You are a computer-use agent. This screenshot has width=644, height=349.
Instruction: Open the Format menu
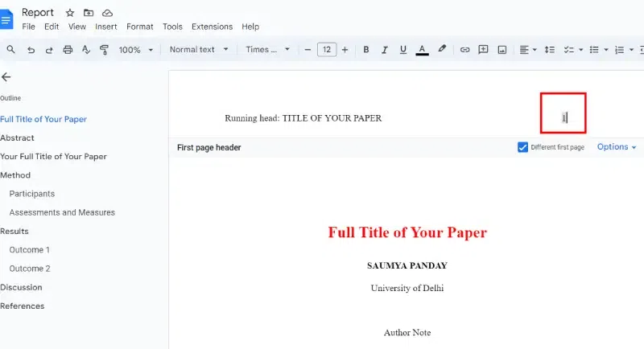pos(139,27)
